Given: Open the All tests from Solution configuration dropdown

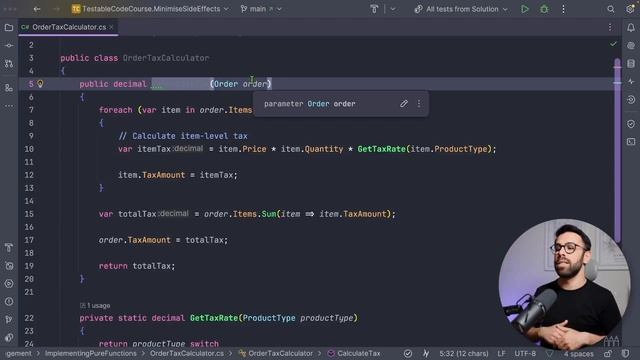Looking at the screenshot, I should point(461,9).
